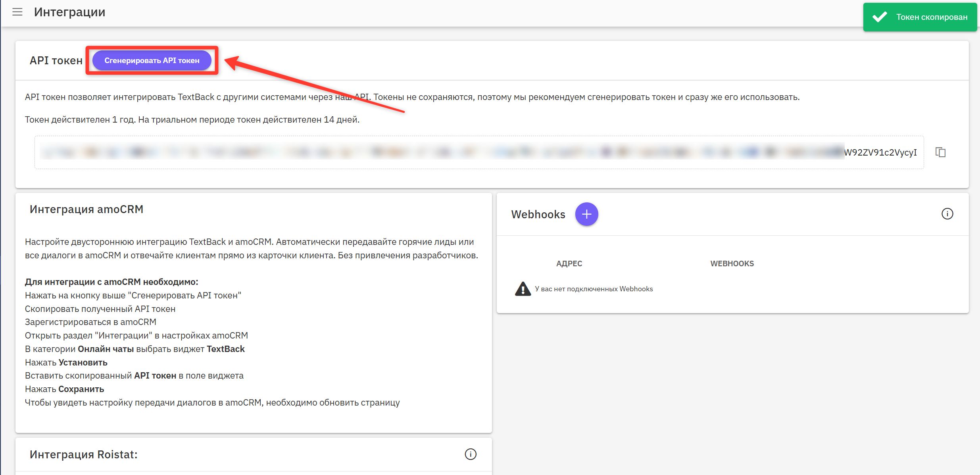Copy the API token with the copy icon

[940, 152]
